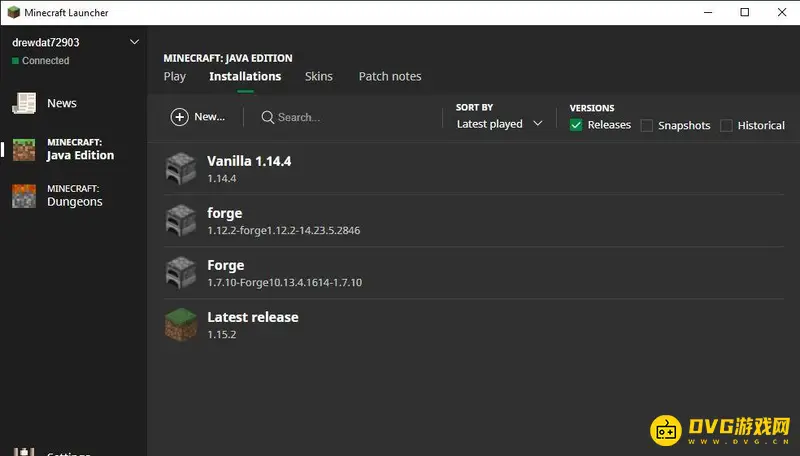
Task: Expand the drewdat72903 account menu
Action: 135,42
